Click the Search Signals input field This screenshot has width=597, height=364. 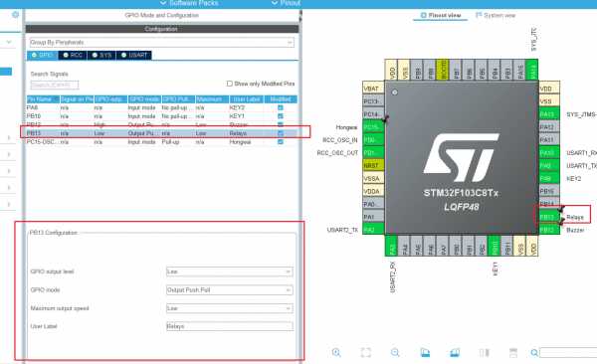click(55, 85)
